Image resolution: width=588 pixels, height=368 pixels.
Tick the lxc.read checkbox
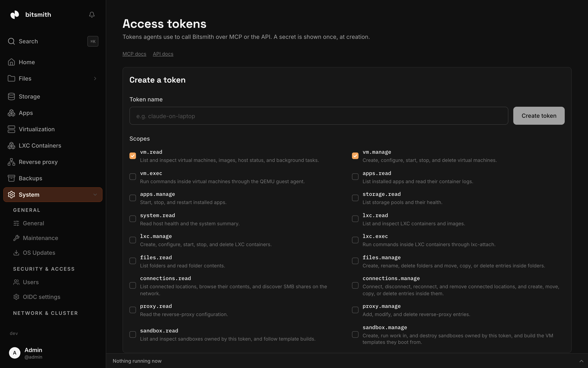pos(355,219)
